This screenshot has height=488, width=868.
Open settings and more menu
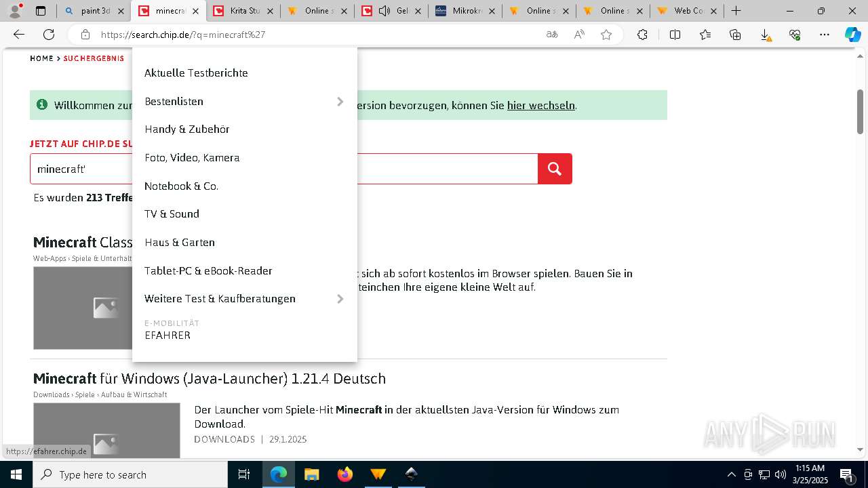[825, 35]
